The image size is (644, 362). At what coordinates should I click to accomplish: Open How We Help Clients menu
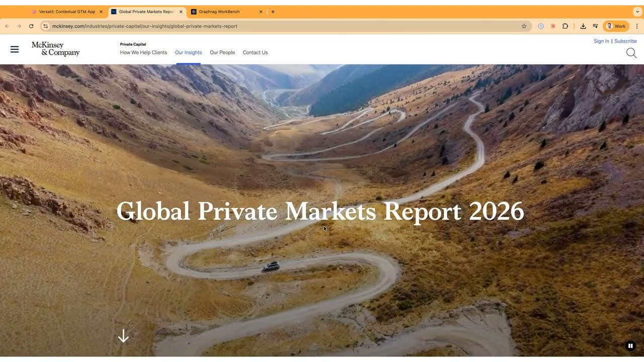click(x=143, y=52)
